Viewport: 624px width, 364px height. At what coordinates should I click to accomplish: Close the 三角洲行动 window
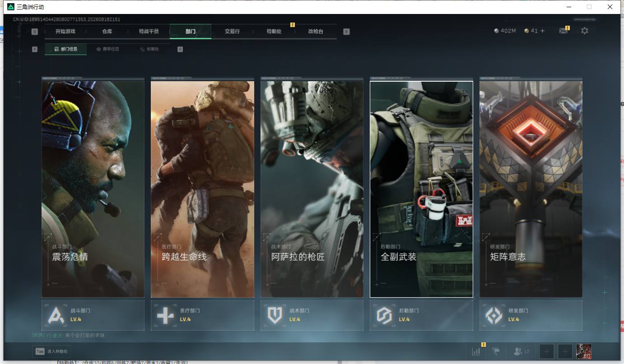610,7
